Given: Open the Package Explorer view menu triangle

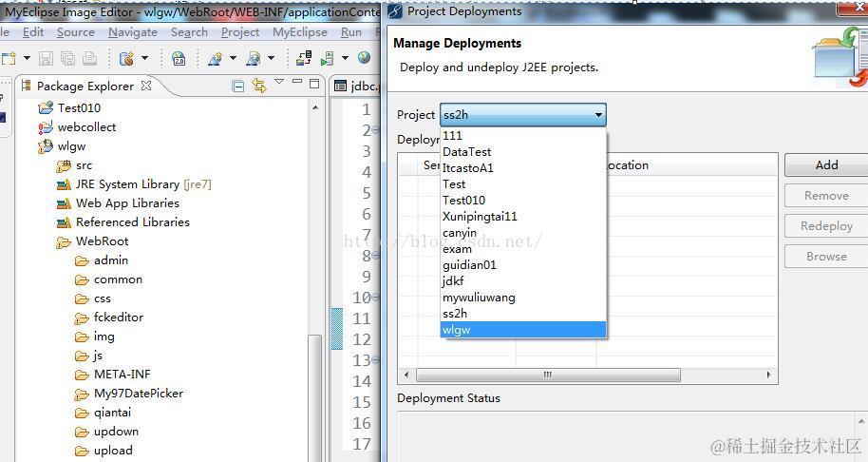Looking at the screenshot, I should [x=279, y=82].
